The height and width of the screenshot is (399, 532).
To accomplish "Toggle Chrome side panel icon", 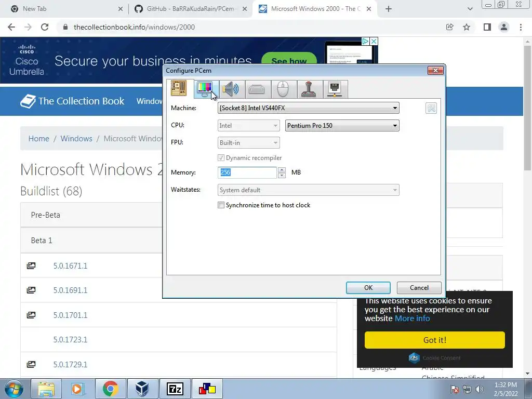I will coord(487,27).
